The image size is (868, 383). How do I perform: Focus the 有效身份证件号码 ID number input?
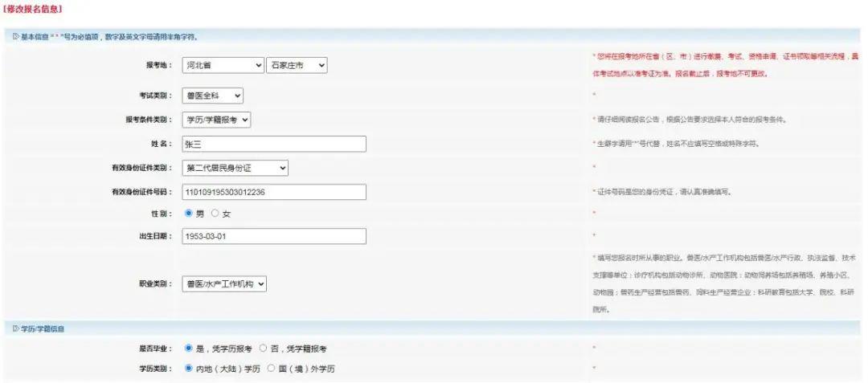click(x=274, y=192)
